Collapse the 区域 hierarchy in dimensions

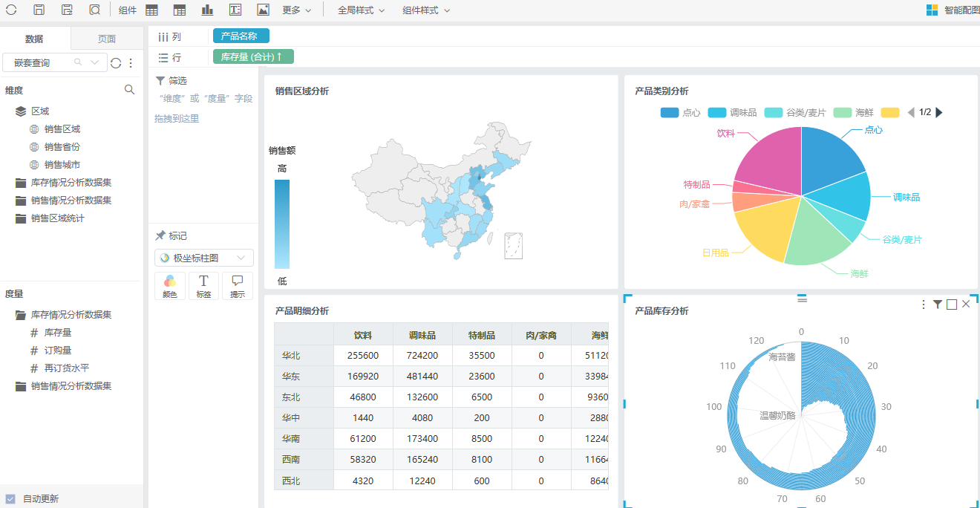[x=21, y=111]
